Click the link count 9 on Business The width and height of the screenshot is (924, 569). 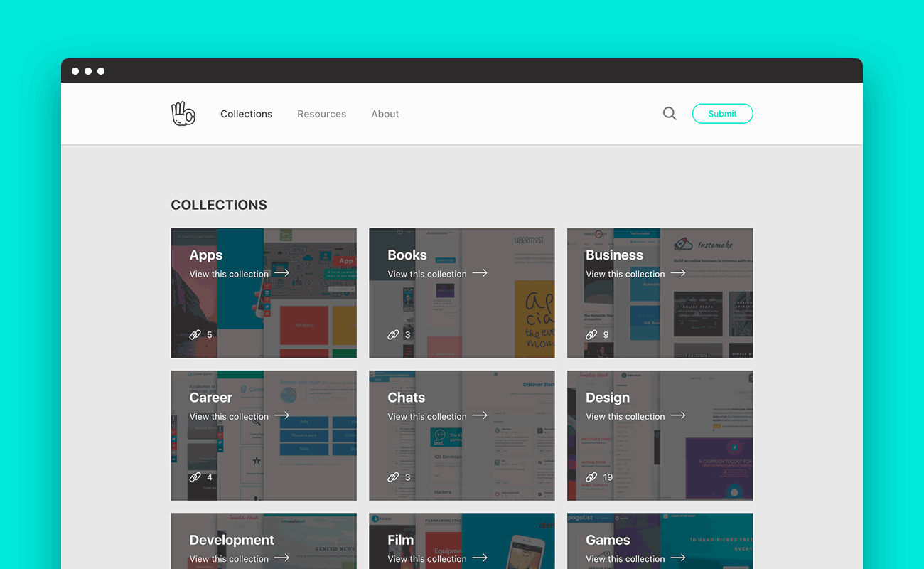(x=606, y=334)
